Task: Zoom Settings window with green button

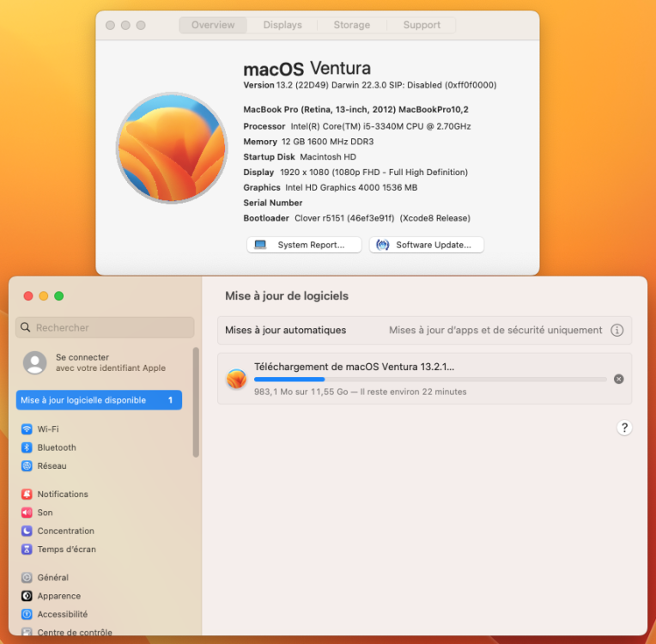Action: (x=59, y=296)
